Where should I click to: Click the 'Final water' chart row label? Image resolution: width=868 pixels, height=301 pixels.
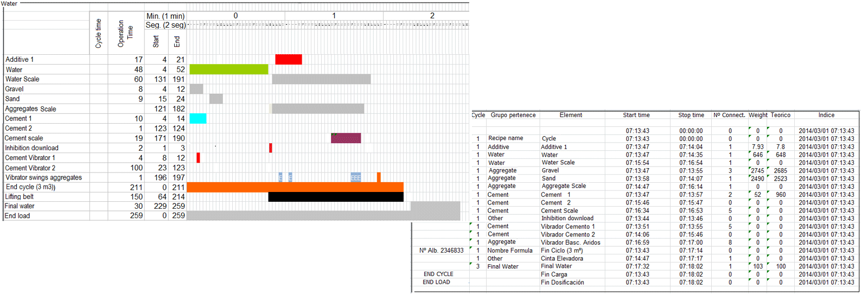(x=20, y=206)
